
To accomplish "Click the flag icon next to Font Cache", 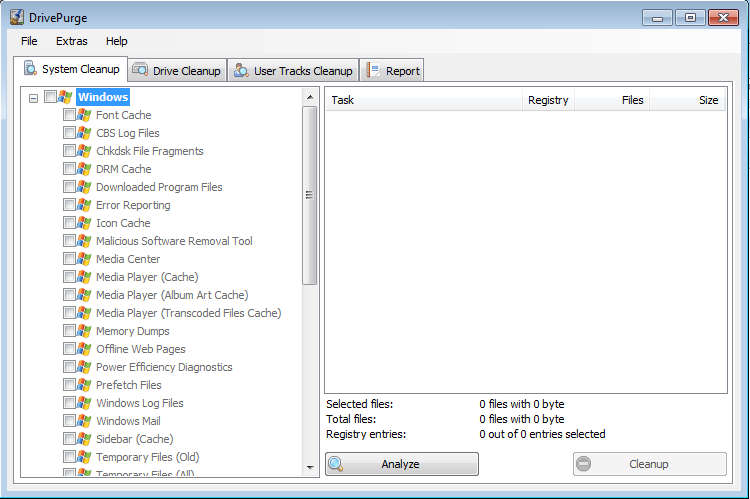I will [x=84, y=115].
